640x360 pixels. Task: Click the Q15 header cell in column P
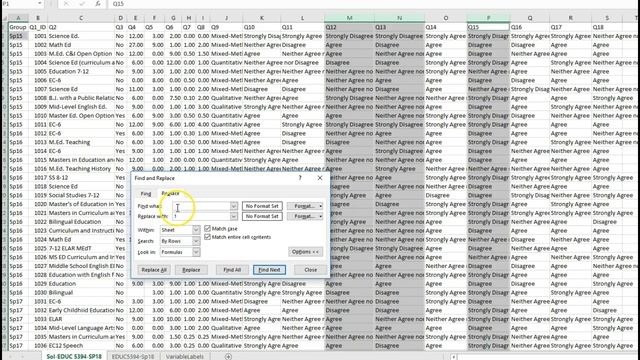click(489, 27)
